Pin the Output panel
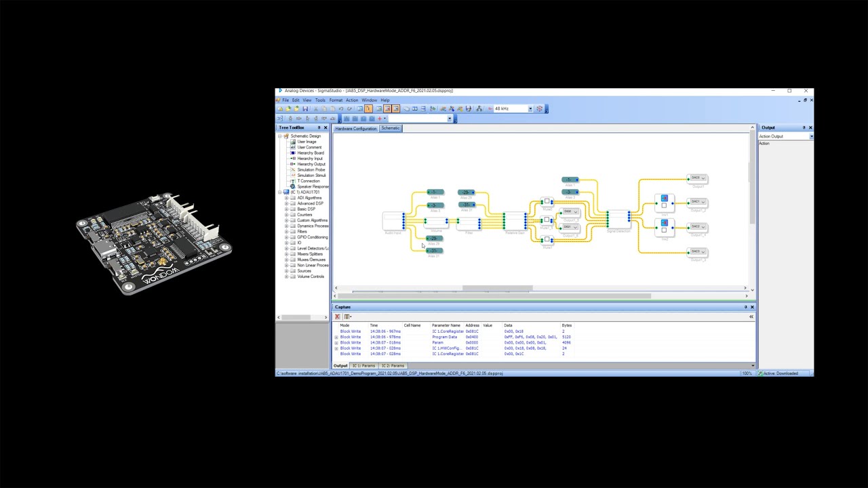Screen dimensions: 868x488 pyautogui.click(x=804, y=127)
